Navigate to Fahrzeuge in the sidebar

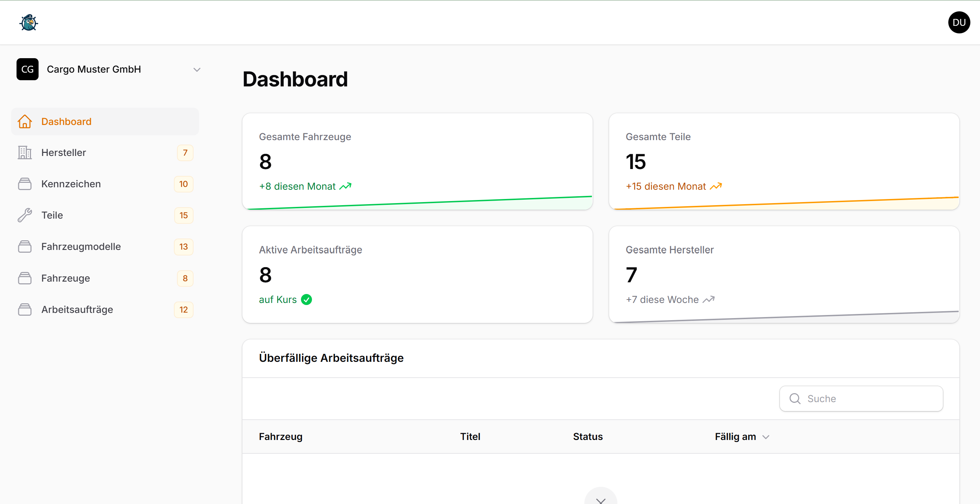point(65,278)
